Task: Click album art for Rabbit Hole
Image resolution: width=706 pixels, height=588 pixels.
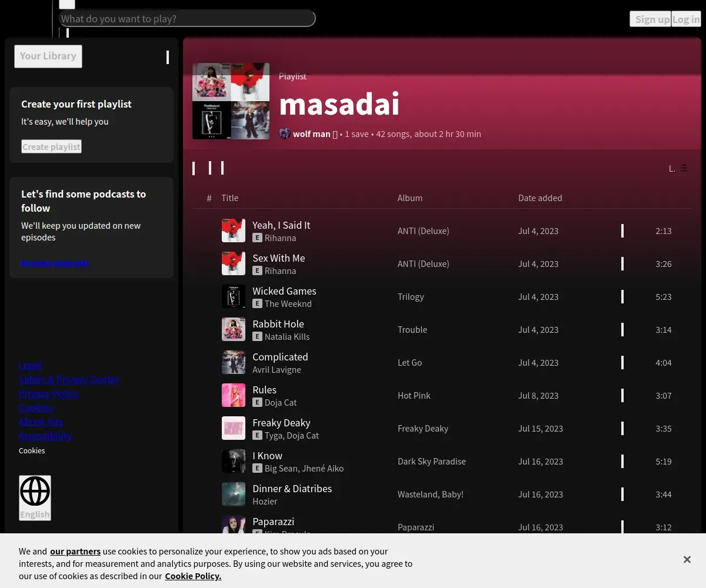Action: [x=234, y=329]
